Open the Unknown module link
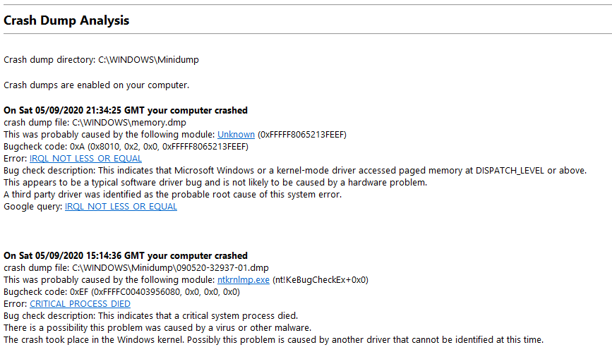This screenshot has width=612, height=364. [236, 135]
